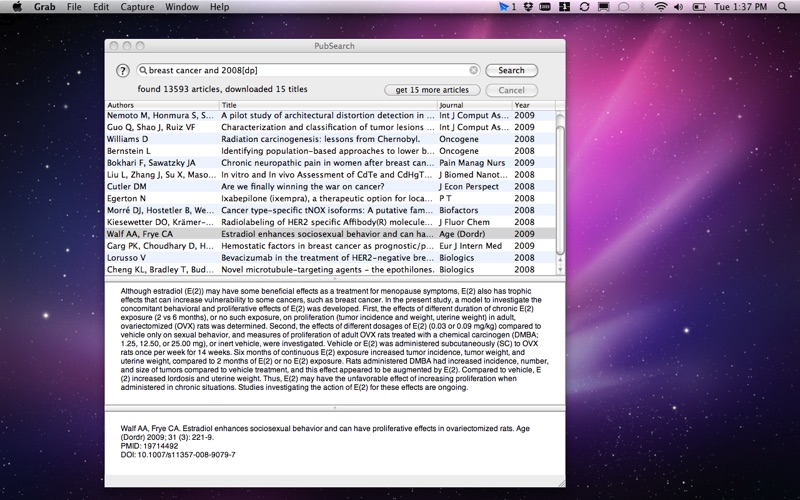This screenshot has height=500, width=800.
Task: Open the Window menu
Action: (182, 7)
